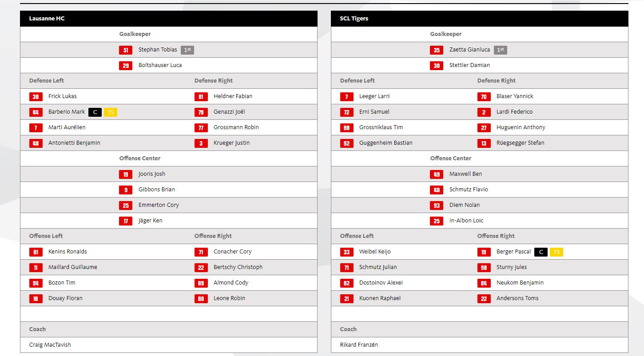Image resolution: width=644 pixels, height=356 pixels.
Task: Open player Bozon Tim
Action: (x=62, y=283)
